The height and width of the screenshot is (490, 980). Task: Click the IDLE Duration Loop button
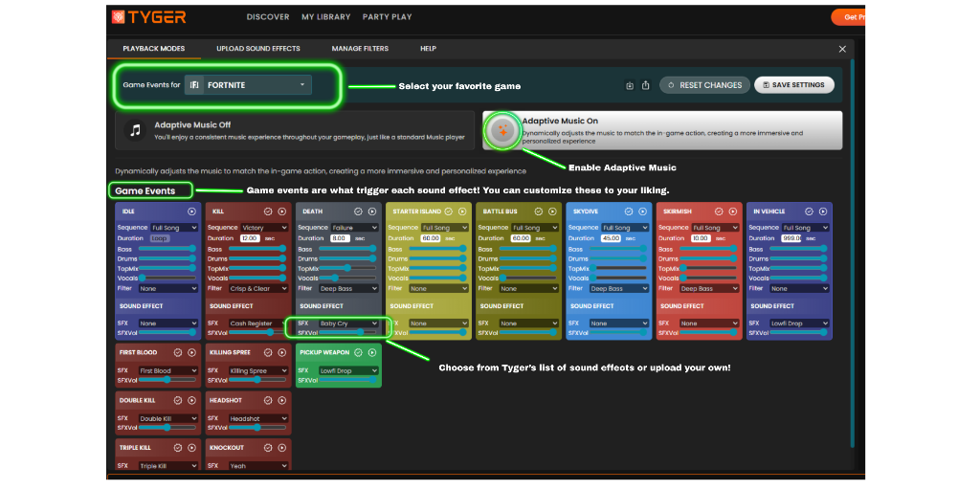coord(160,238)
